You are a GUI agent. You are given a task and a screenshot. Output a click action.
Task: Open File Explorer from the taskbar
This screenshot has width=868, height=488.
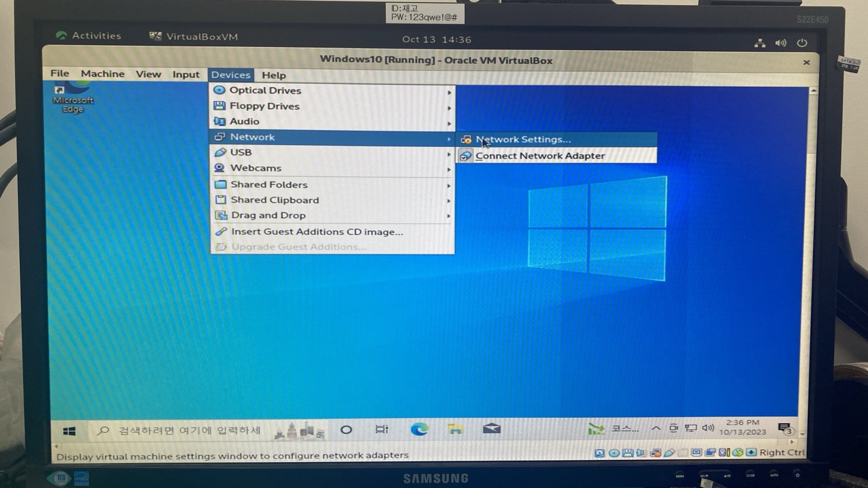click(x=455, y=429)
